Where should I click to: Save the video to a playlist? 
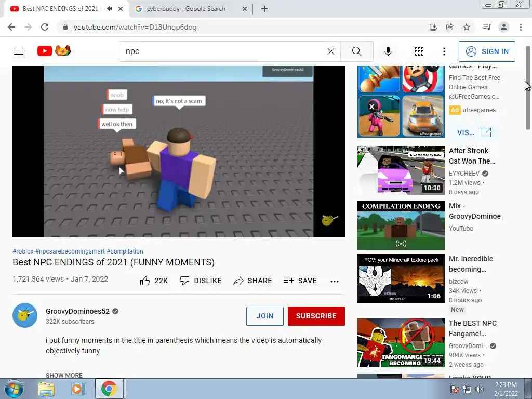300,281
